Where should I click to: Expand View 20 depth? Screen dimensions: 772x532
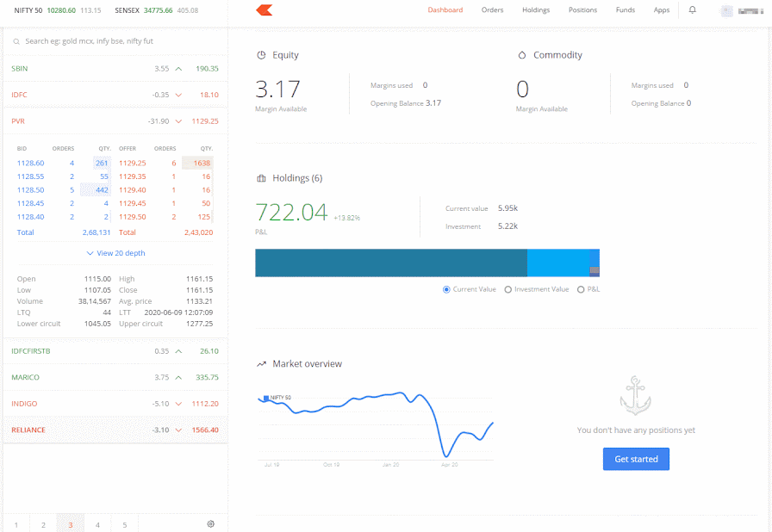pos(115,253)
